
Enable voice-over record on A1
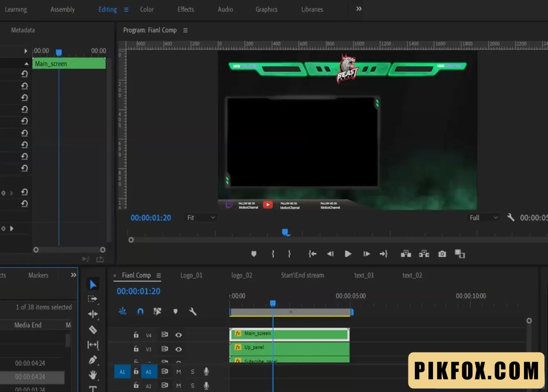[x=206, y=372]
